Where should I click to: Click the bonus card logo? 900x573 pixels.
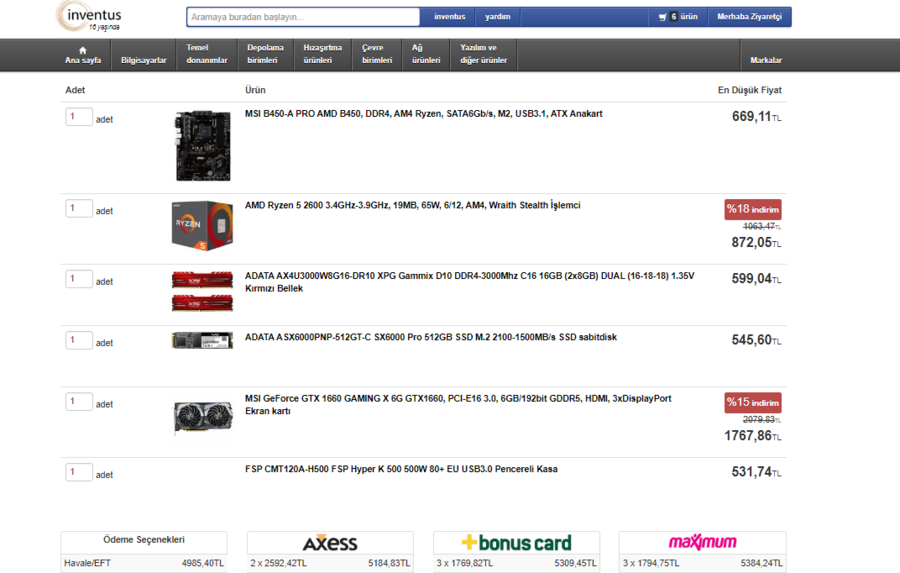click(x=517, y=543)
